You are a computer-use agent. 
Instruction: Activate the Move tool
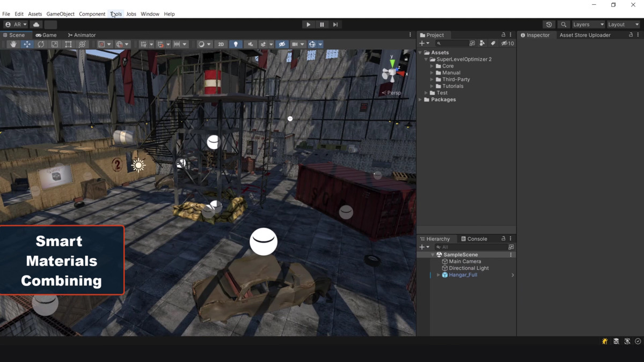pyautogui.click(x=27, y=44)
